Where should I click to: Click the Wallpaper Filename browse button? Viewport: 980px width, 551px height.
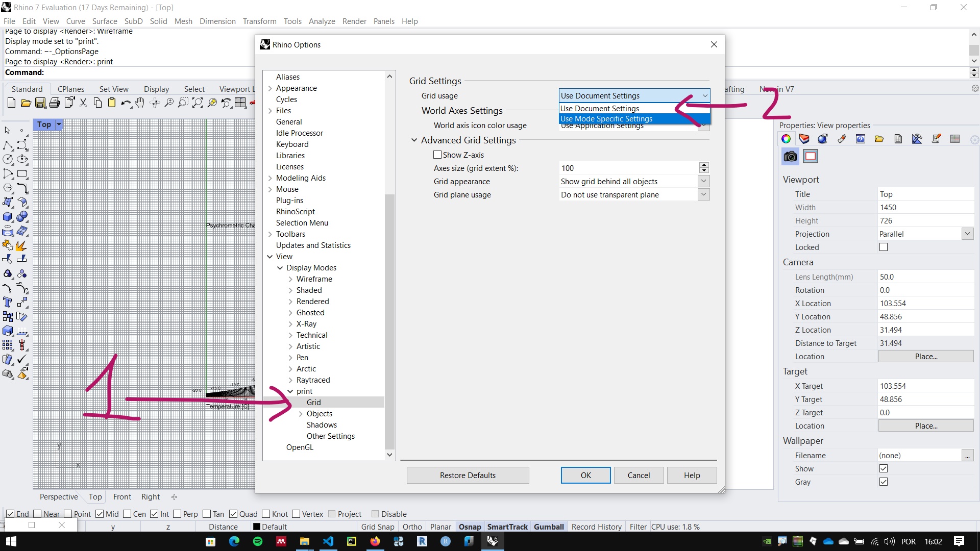967,455
